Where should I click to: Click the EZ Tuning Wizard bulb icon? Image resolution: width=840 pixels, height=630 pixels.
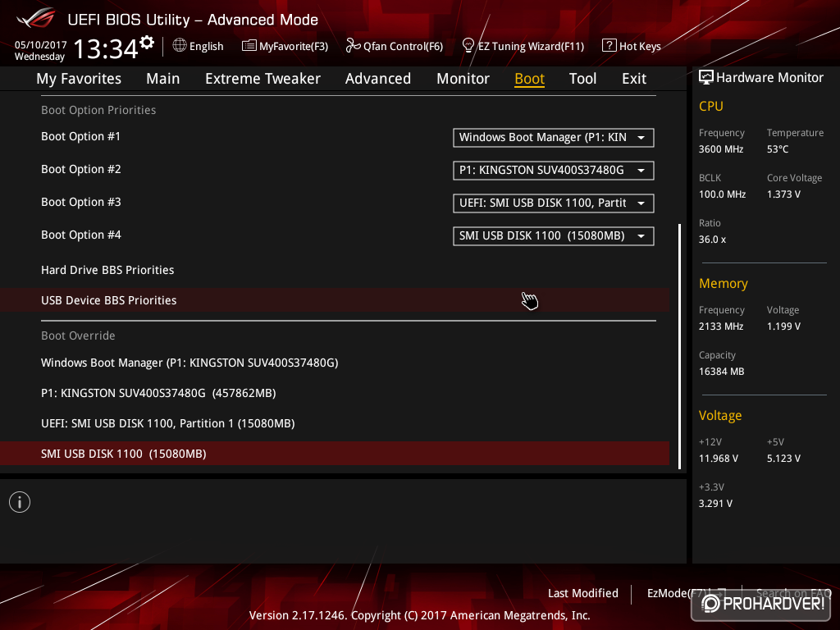468,46
